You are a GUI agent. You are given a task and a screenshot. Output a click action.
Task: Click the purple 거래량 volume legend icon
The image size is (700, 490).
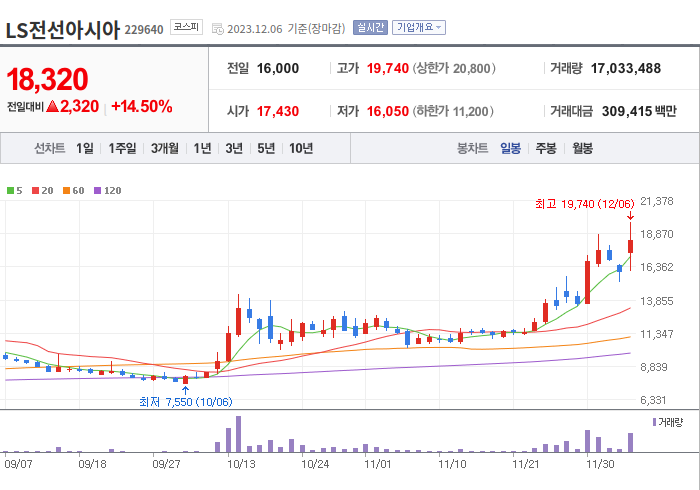(654, 422)
